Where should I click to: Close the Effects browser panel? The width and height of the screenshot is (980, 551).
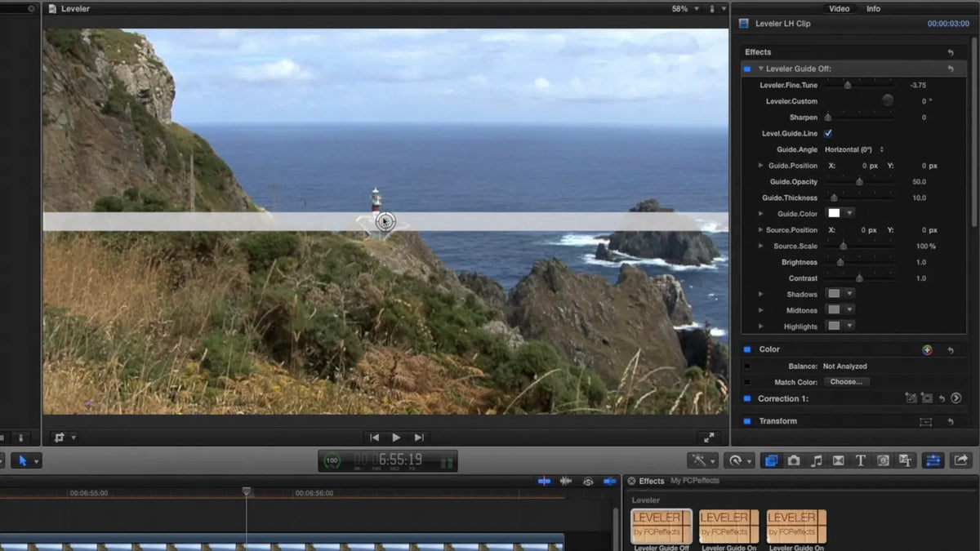(631, 482)
